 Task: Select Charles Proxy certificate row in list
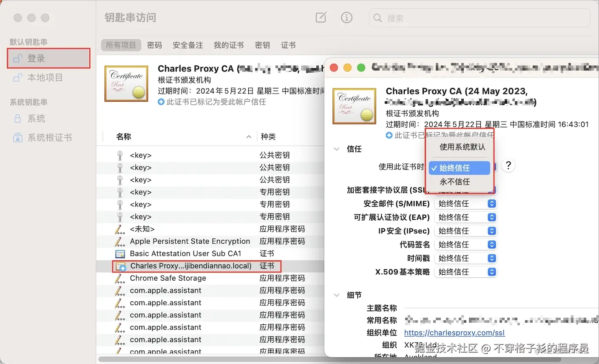point(210,266)
